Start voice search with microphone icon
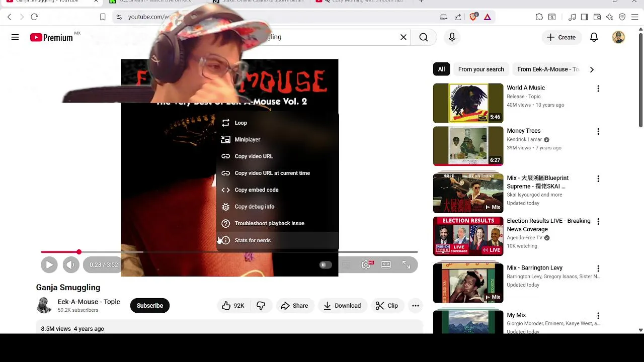 [x=452, y=37]
